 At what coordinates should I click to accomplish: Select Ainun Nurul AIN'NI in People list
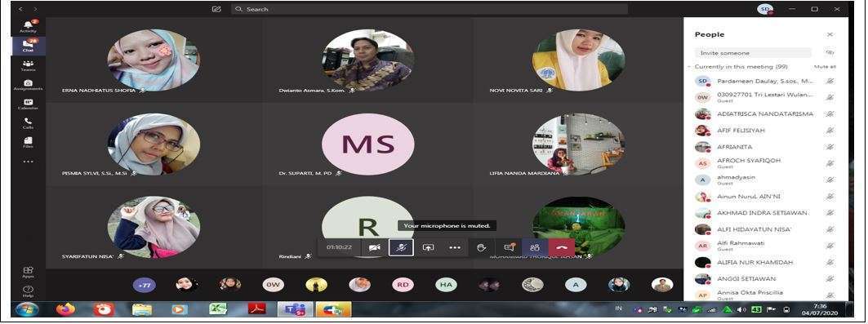point(766,197)
